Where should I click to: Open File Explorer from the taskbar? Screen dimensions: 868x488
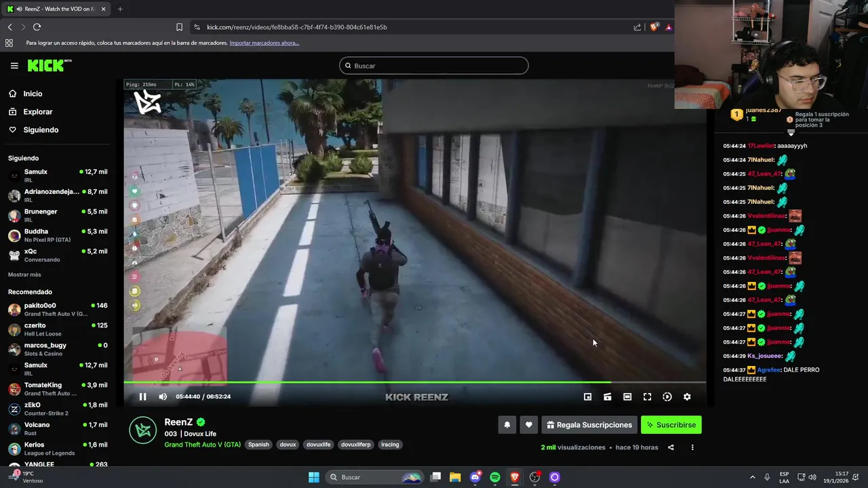pos(456,477)
